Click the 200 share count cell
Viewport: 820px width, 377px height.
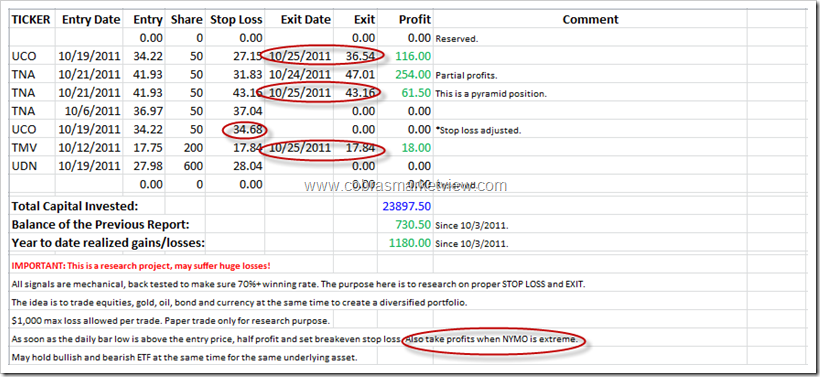point(193,148)
